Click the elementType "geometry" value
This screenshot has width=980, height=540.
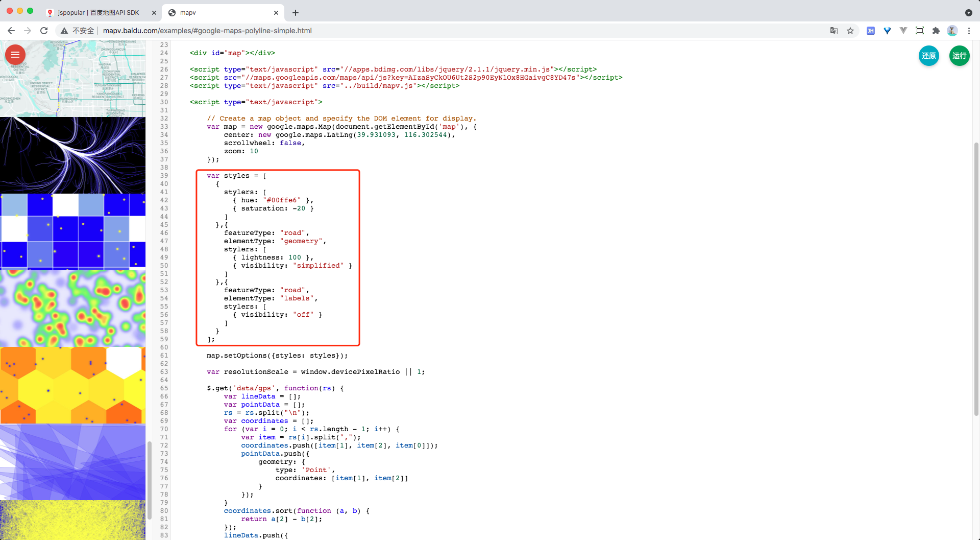(x=301, y=241)
